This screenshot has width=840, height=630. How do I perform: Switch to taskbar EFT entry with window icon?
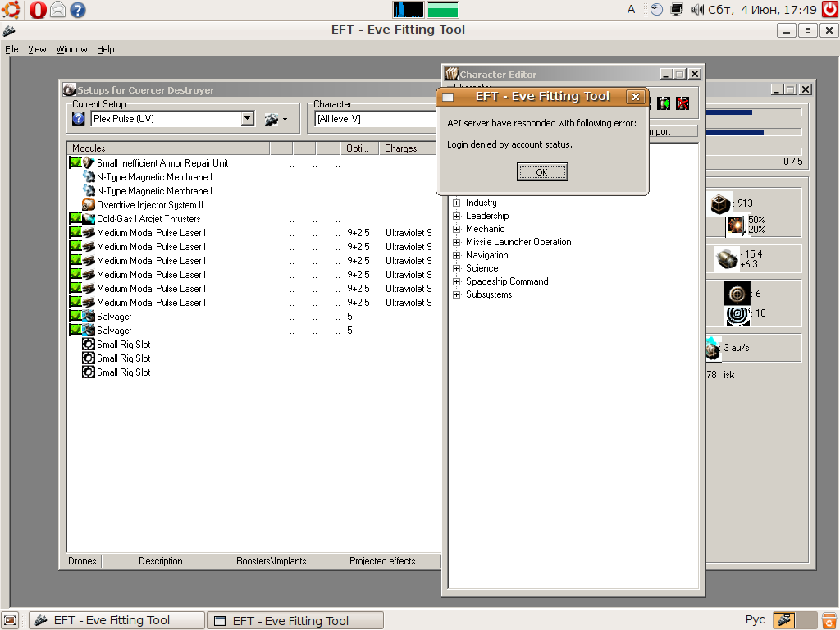click(x=295, y=620)
